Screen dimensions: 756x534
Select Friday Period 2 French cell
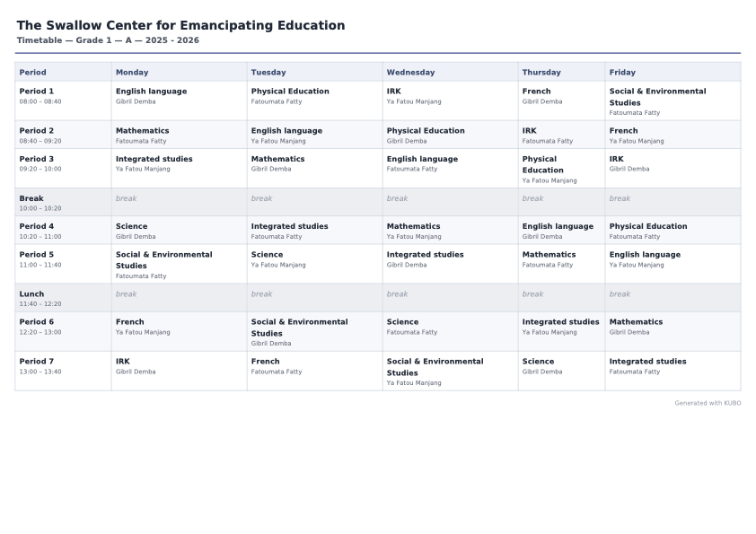pos(673,135)
